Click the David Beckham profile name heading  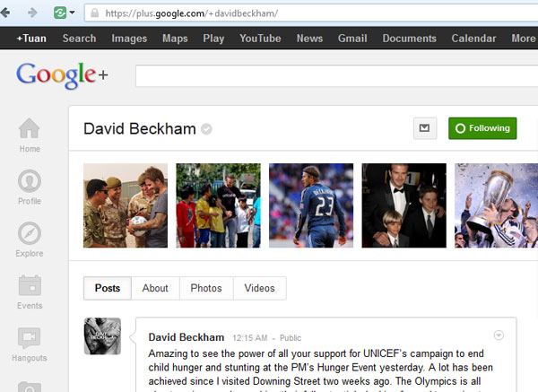(x=140, y=128)
